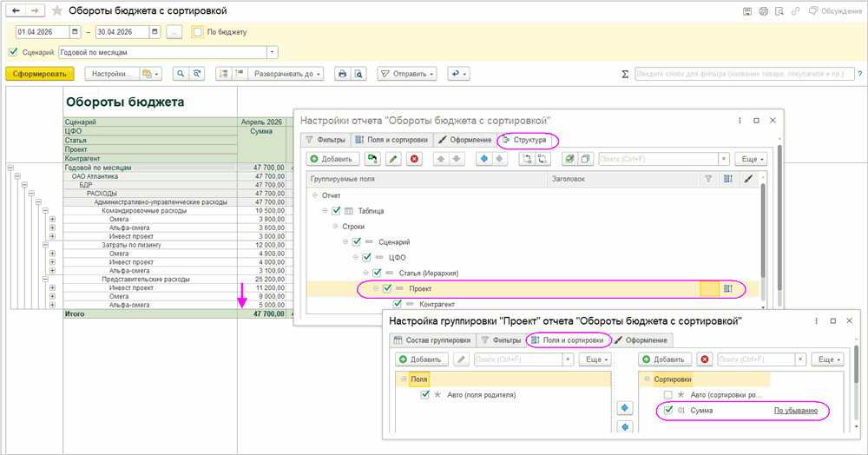Screen dimensions: 868x455
Task: Open the Разворачивать до dropdown
Action: point(286,74)
